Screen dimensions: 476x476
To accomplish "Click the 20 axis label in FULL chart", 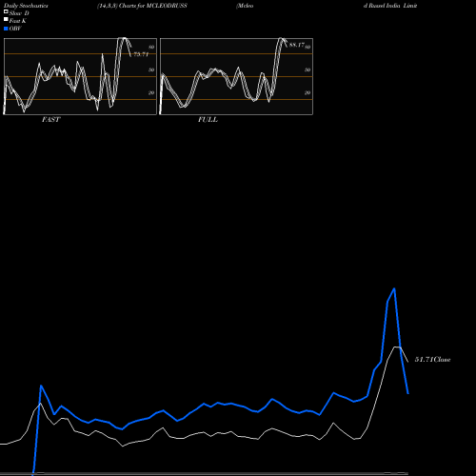I will pyautogui.click(x=307, y=93).
